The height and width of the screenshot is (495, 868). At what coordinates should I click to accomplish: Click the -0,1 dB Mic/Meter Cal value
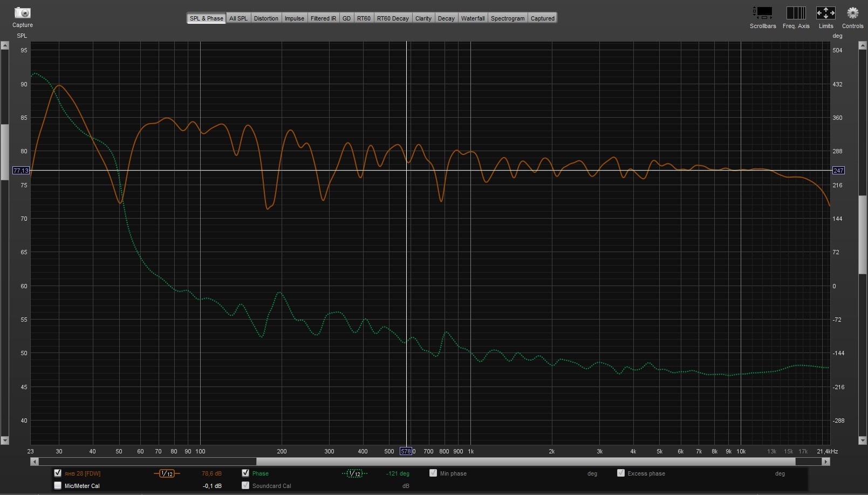coord(212,486)
